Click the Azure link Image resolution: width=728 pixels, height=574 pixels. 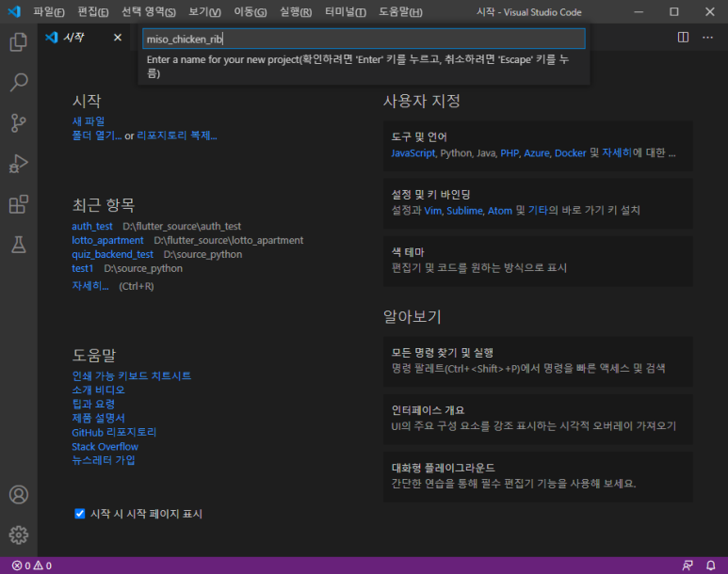(537, 153)
